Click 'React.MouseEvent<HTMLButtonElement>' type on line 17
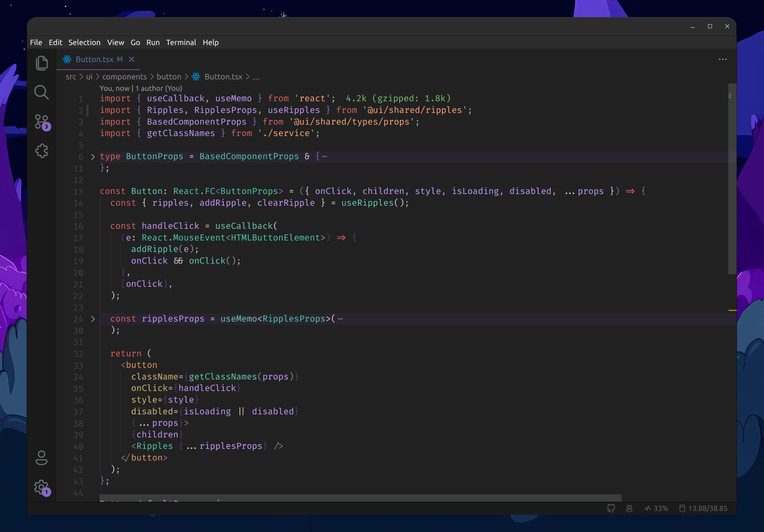Screen dimensions: 764x532 click(234, 238)
